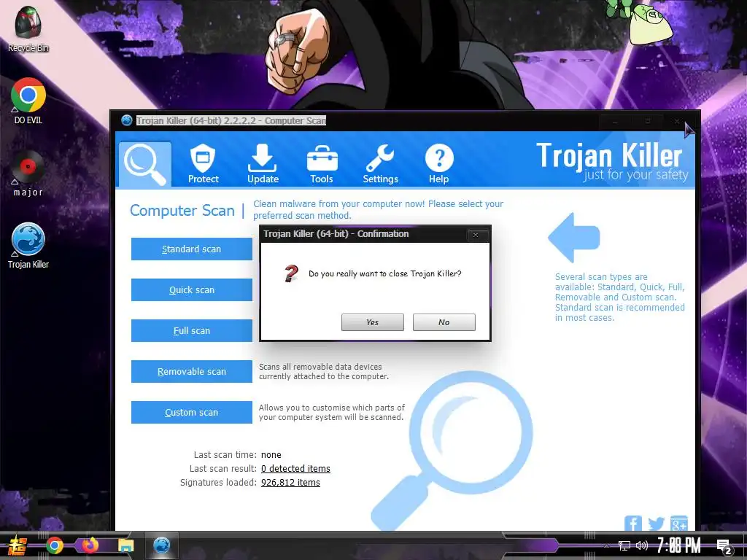Open the Settings wrench tab
This screenshot has width=747, height=560.
pos(380,164)
